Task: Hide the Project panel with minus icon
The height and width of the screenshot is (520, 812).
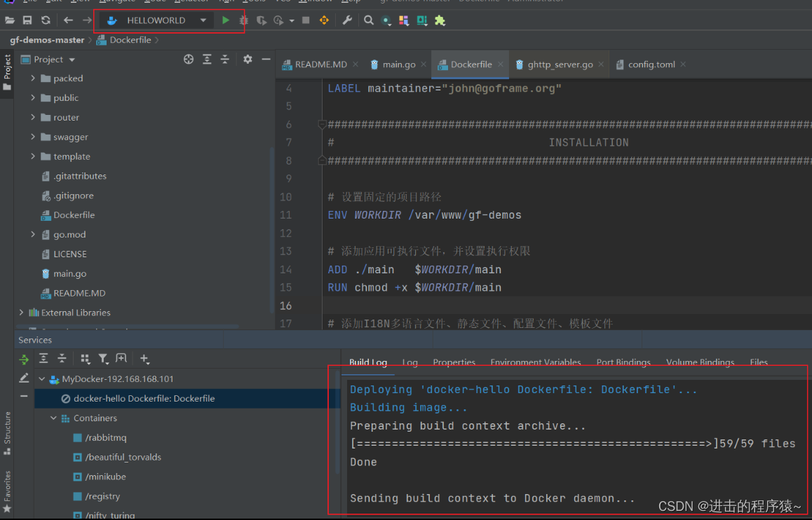Action: (x=266, y=59)
